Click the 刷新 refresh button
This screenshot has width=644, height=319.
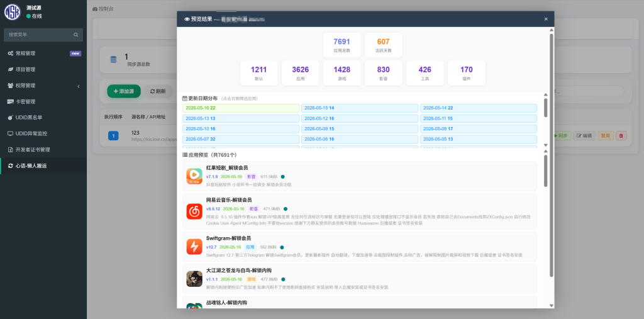[158, 91]
